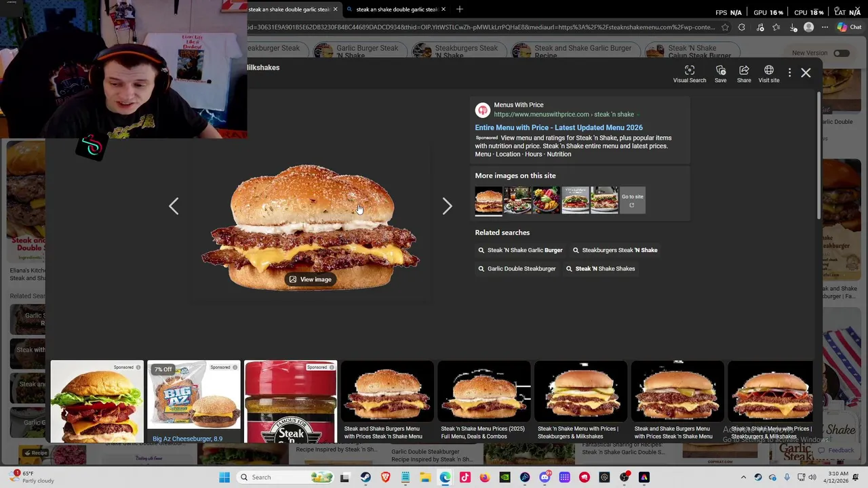Open Steak 'n Shake Menu Steakburgers & Milkshakes result
Screen dimensions: 868x488
point(581,402)
